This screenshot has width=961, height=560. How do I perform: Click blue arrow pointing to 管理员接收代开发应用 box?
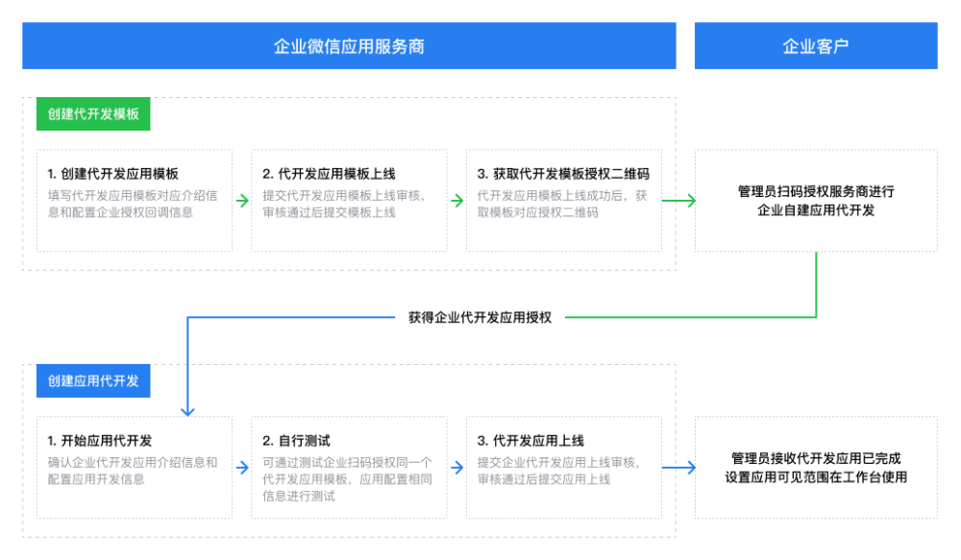678,468
